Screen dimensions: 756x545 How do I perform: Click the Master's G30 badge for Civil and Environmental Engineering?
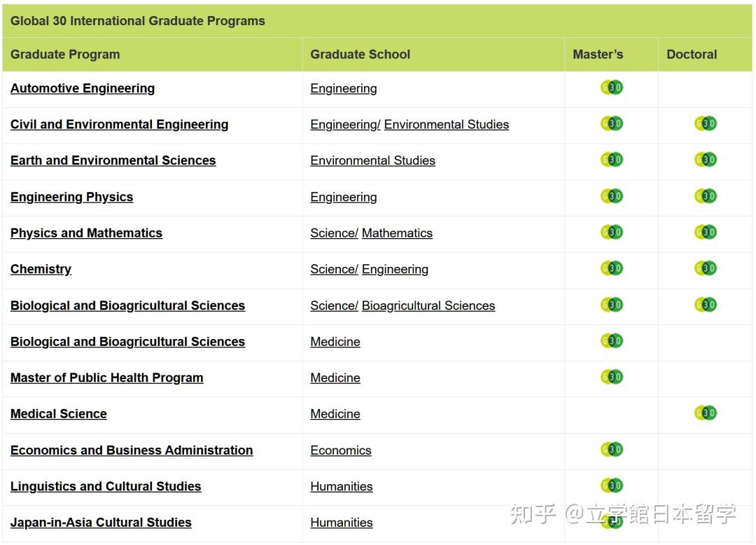click(610, 123)
